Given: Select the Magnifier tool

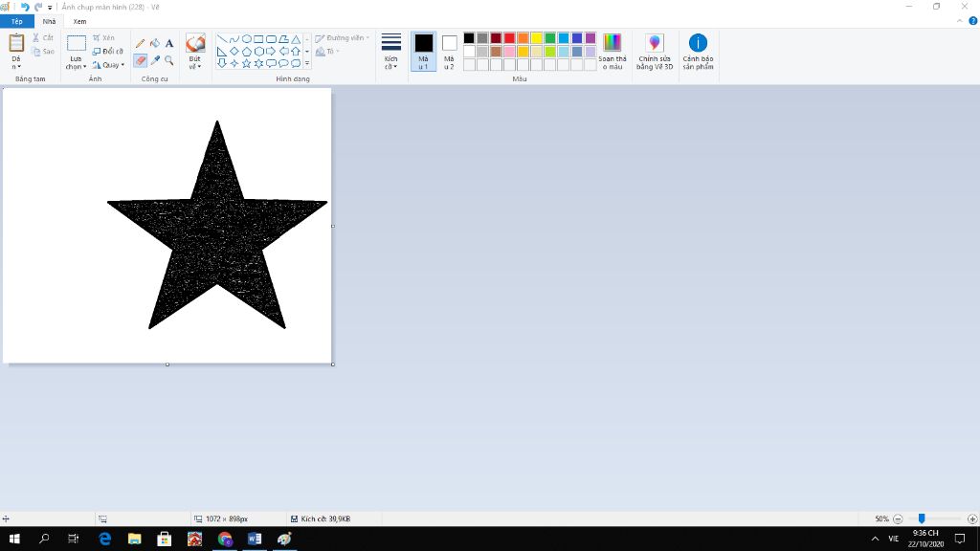Looking at the screenshot, I should click(168, 60).
